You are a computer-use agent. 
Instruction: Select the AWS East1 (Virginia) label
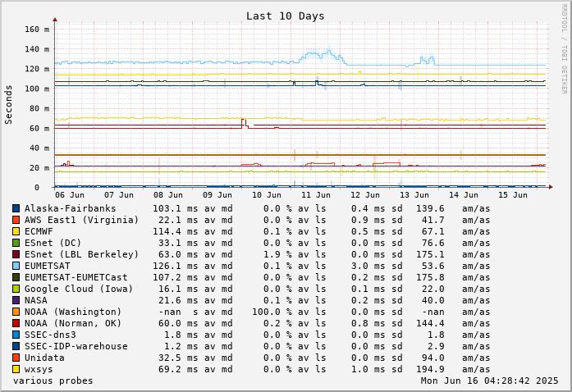82,220
